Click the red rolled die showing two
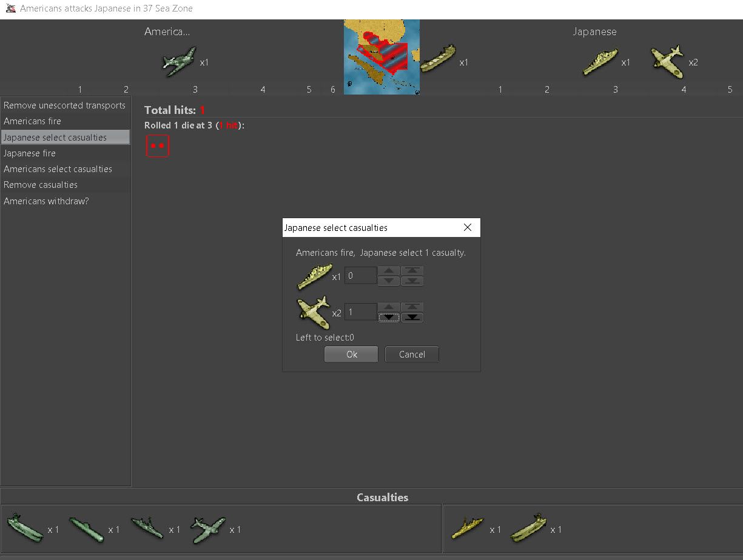 157,146
